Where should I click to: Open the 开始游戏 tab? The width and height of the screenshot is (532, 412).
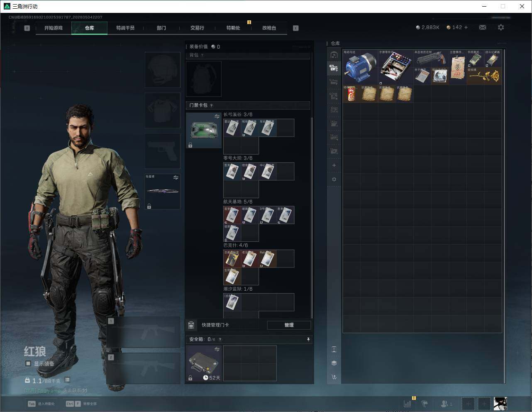point(53,28)
